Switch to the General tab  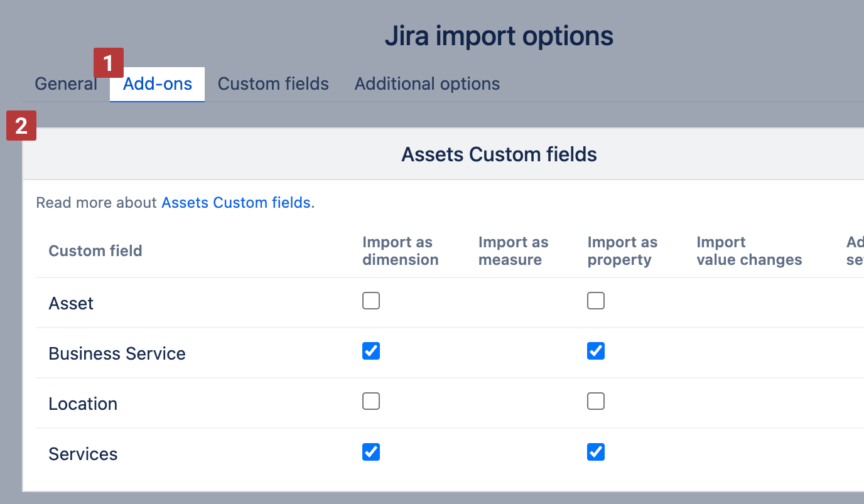pos(65,84)
